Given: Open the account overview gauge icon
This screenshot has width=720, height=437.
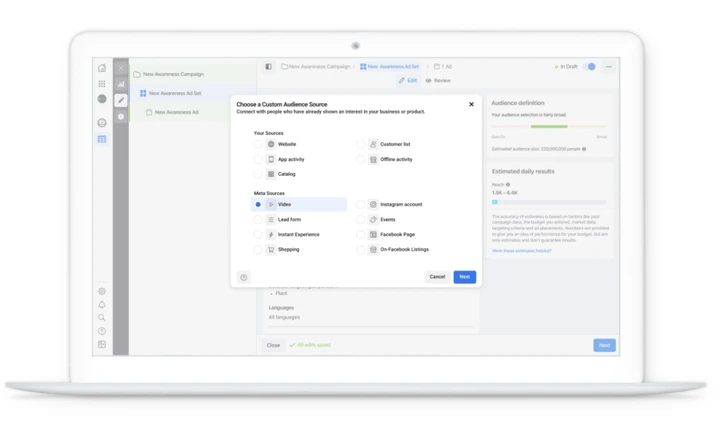Looking at the screenshot, I should point(102,123).
